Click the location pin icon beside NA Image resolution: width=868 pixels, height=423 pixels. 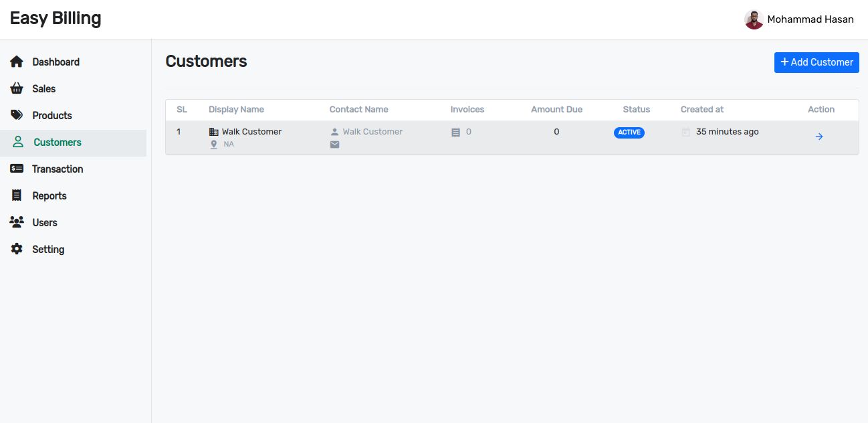tap(214, 144)
